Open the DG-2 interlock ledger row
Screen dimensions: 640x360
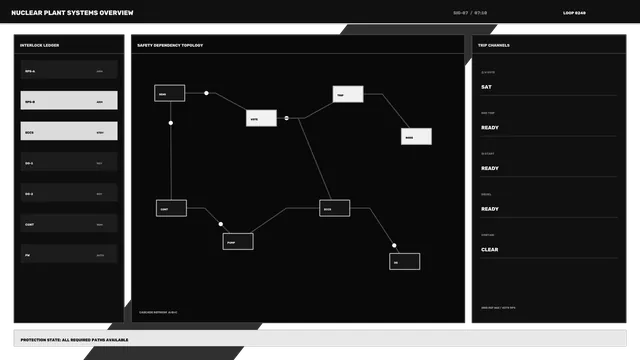tap(69, 192)
